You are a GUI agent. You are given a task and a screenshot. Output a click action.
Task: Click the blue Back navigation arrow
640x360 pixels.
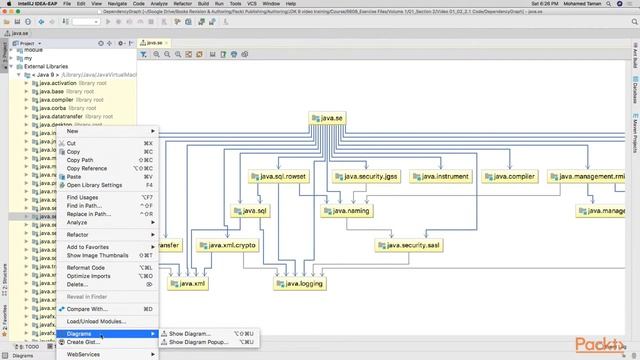[41, 22]
